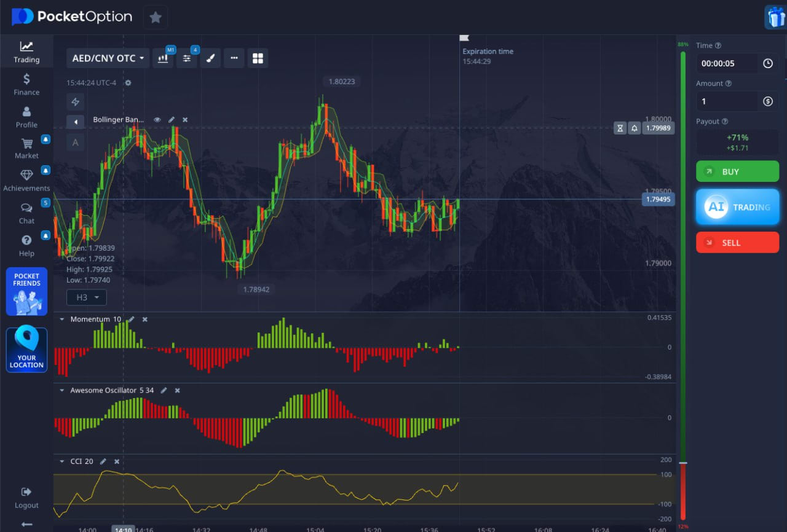Click the Amount input field
The width and height of the screenshot is (787, 532).
(x=737, y=101)
